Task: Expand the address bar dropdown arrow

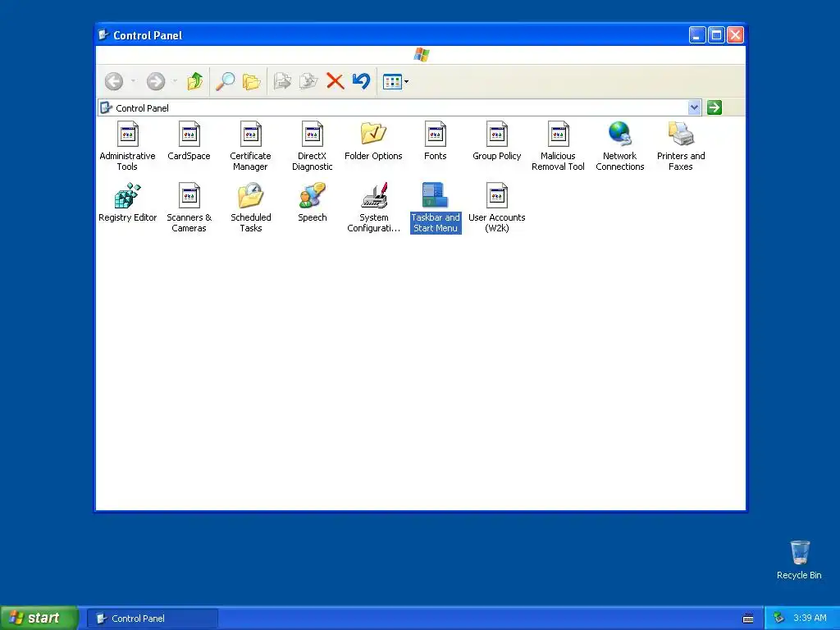Action: pyautogui.click(x=694, y=107)
